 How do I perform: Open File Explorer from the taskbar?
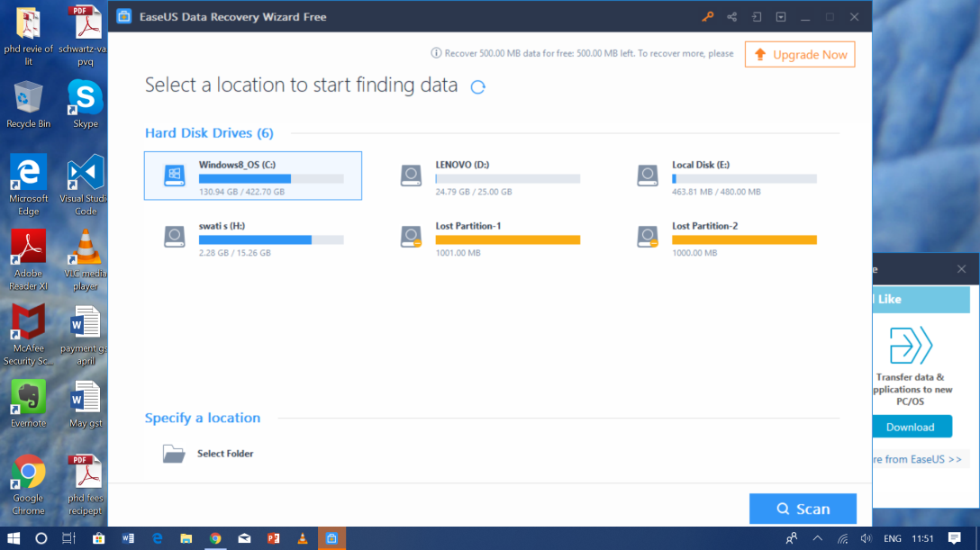tap(186, 538)
